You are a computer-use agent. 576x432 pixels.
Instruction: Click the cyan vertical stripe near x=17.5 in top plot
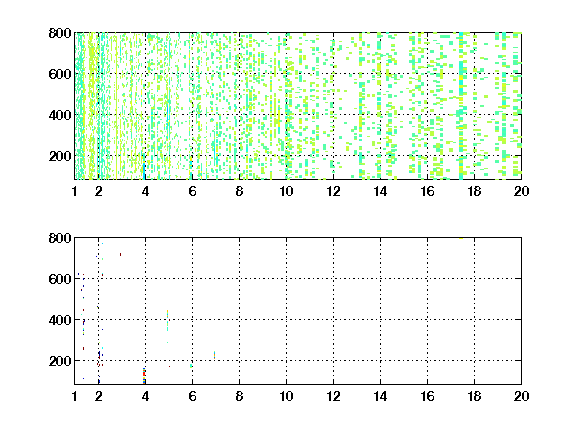tap(461, 106)
